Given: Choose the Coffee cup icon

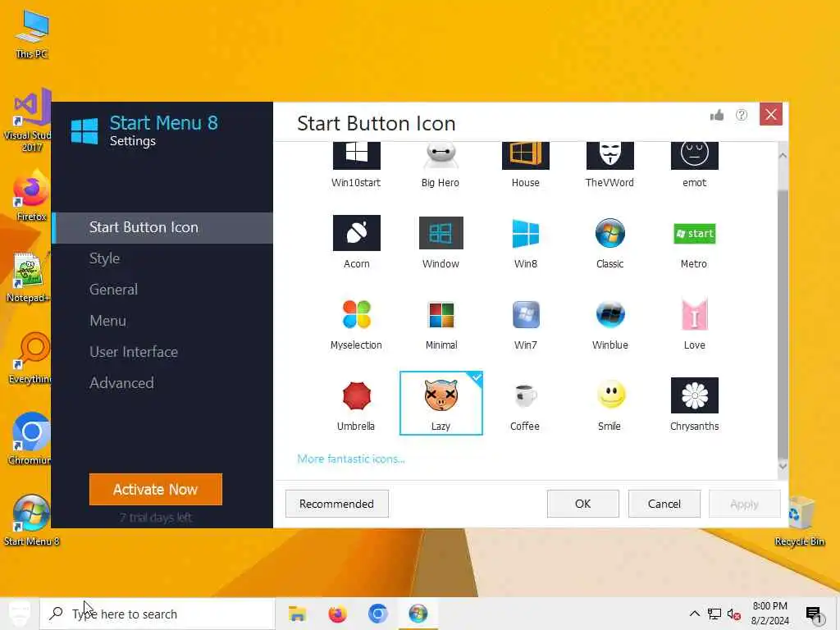Looking at the screenshot, I should click(525, 396).
